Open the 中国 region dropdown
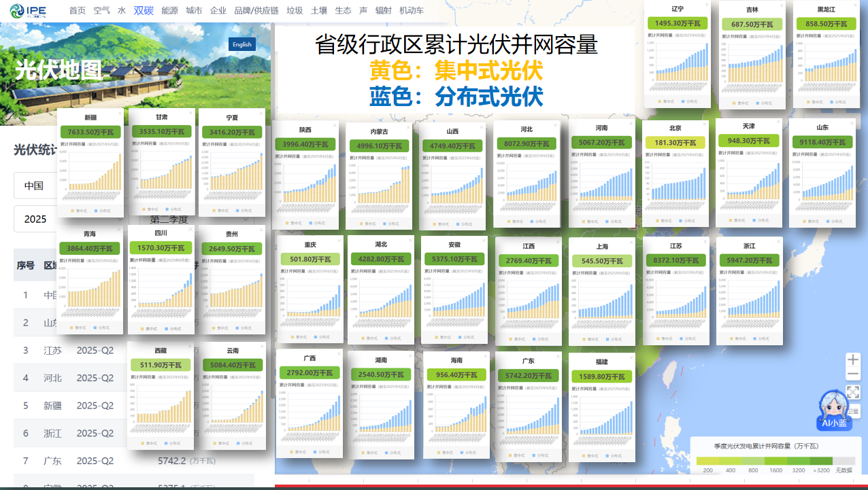This screenshot has height=490, width=868. [x=68, y=186]
